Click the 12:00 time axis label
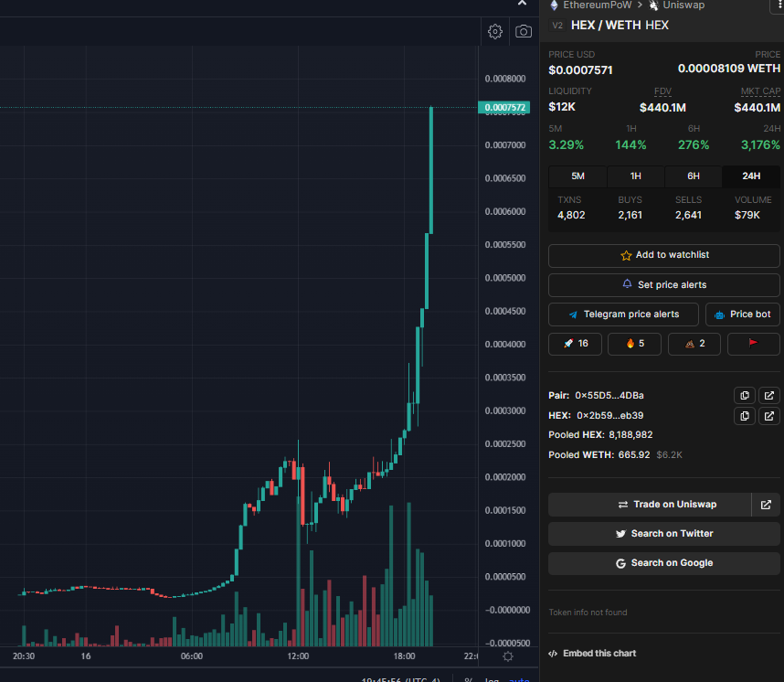This screenshot has width=784, height=682. pyautogui.click(x=298, y=656)
